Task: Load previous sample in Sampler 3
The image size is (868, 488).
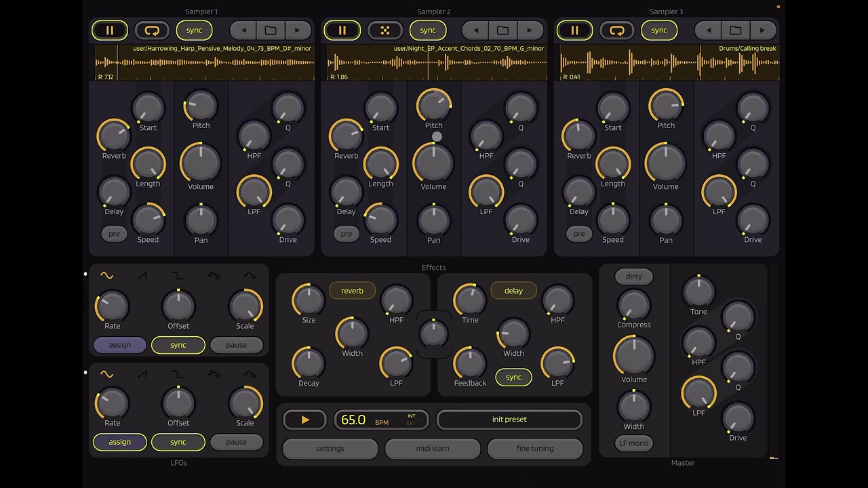Action: click(x=709, y=30)
